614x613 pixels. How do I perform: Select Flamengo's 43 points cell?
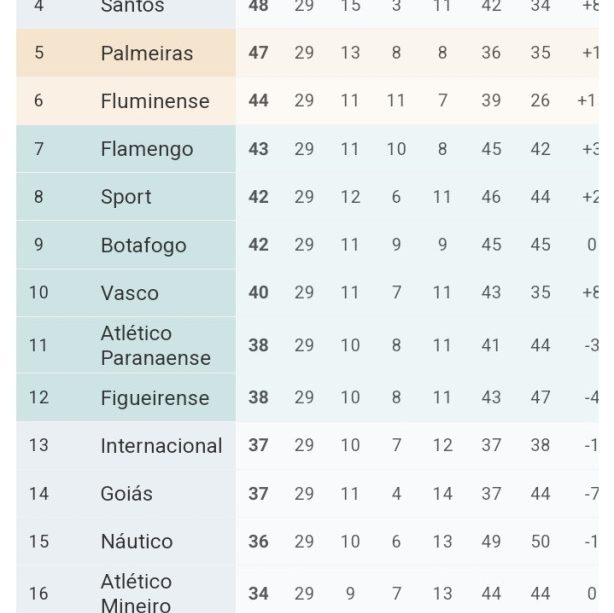pos(258,149)
